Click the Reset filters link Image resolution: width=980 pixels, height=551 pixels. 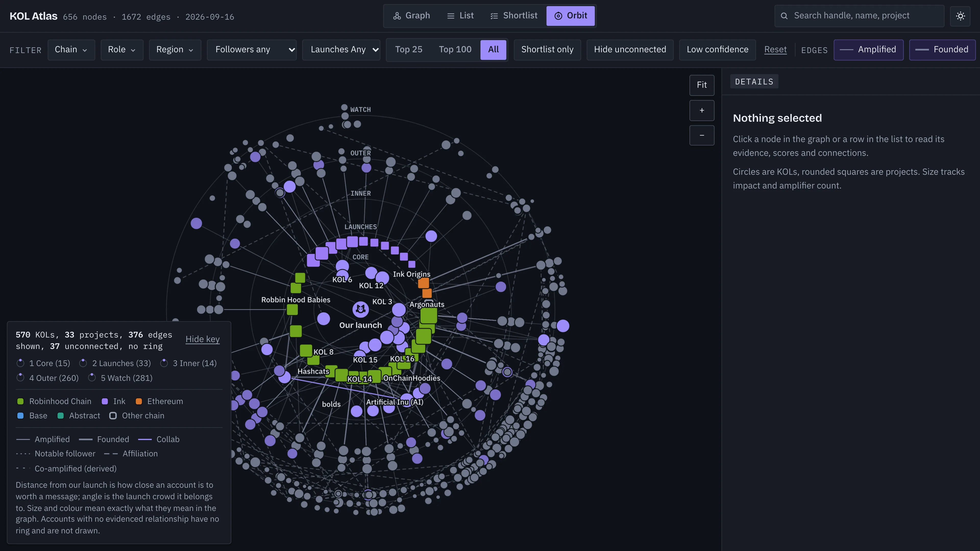pos(775,50)
